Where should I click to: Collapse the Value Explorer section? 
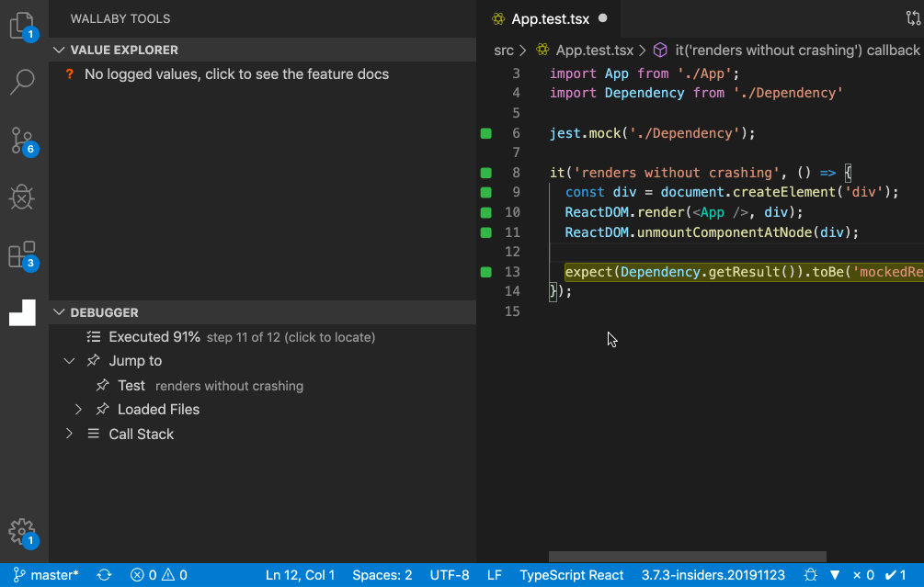(x=59, y=50)
